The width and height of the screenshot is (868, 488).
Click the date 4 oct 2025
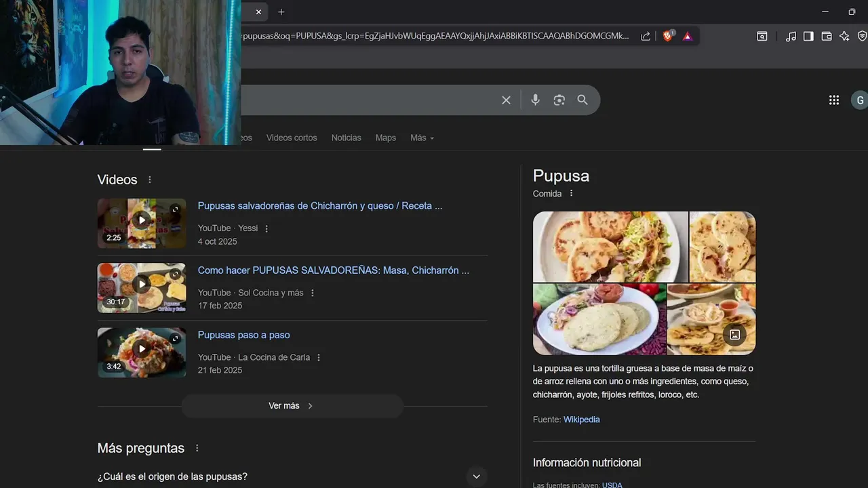pyautogui.click(x=217, y=241)
